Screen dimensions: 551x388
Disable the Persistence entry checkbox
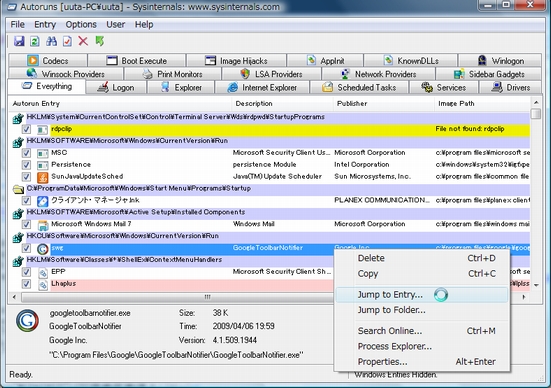[x=26, y=165]
